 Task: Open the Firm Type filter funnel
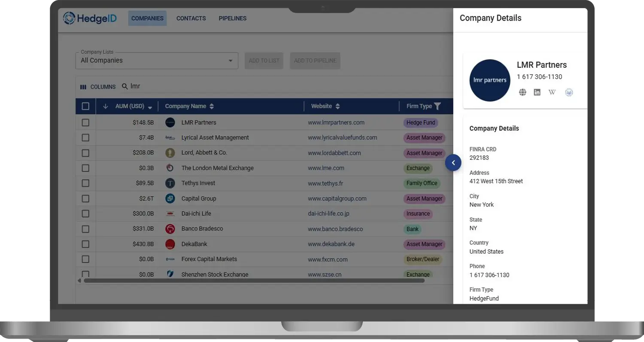(x=437, y=106)
